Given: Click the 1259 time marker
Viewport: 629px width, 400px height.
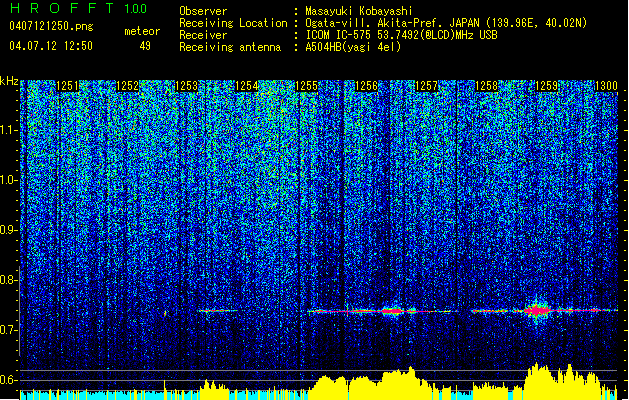Looking at the screenshot, I should click(x=546, y=86).
